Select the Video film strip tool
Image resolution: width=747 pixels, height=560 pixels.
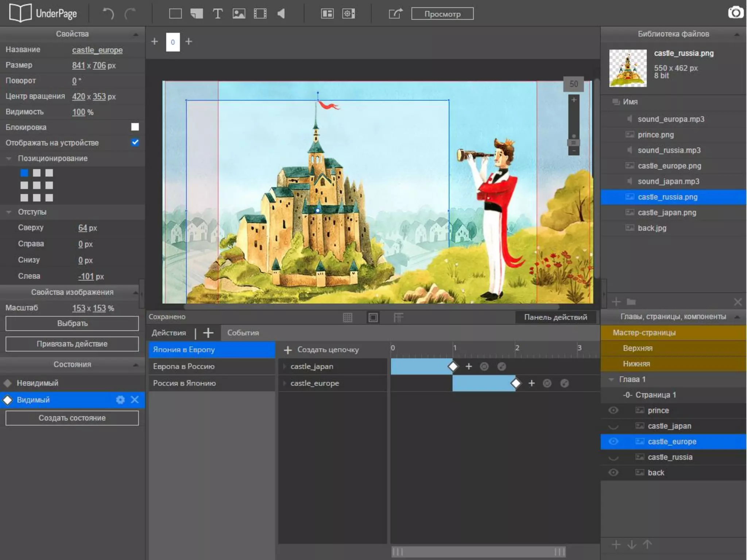pyautogui.click(x=260, y=14)
